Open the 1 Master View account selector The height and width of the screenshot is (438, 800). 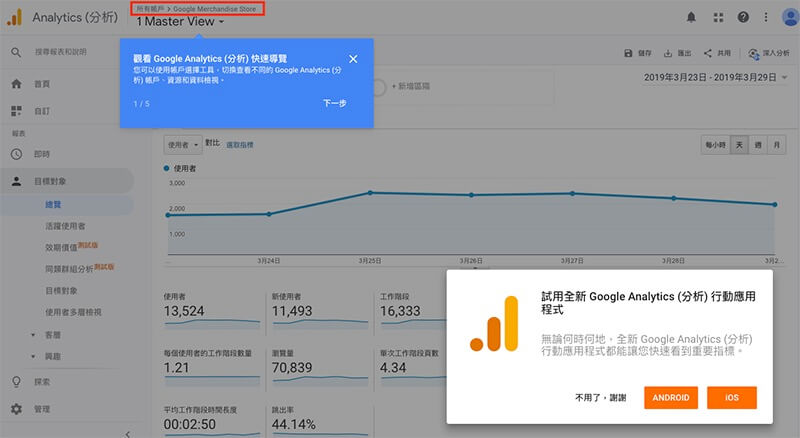pyautogui.click(x=180, y=22)
